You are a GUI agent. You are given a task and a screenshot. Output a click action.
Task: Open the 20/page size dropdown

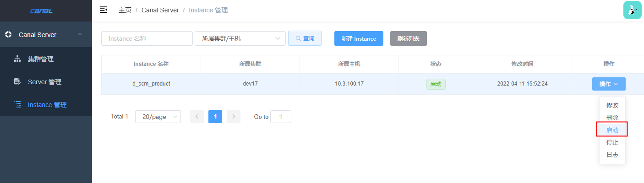coord(158,117)
